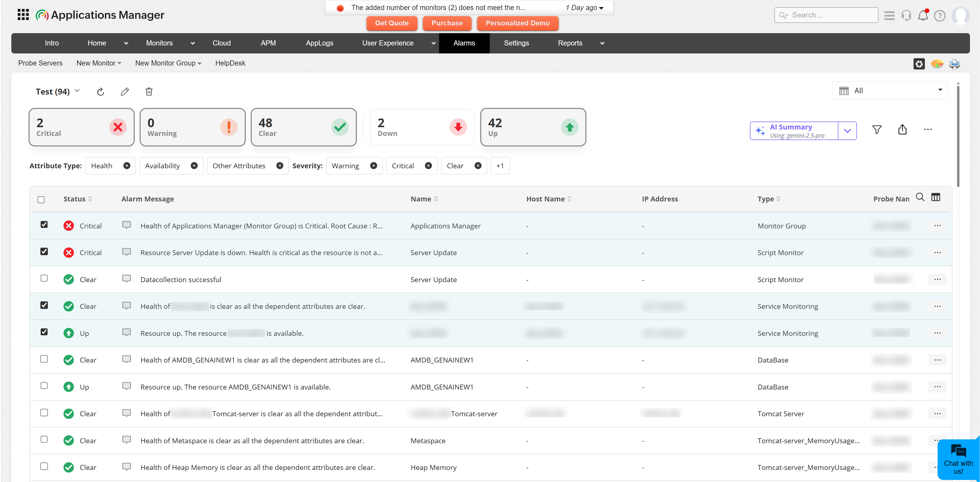
Task: Click the AI Summary button
Action: coord(794,131)
